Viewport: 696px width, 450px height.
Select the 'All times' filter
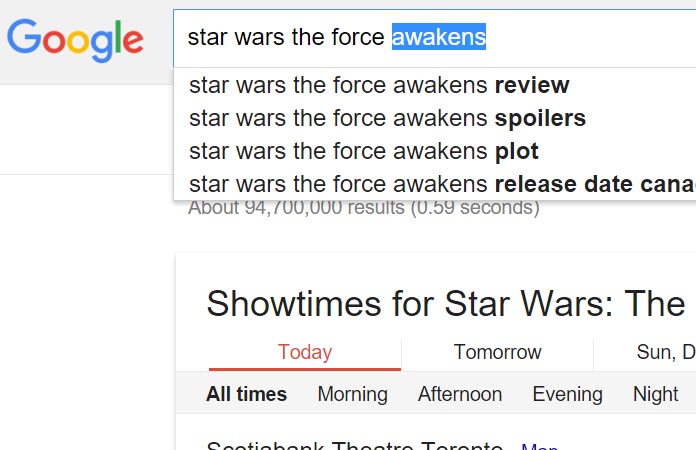[247, 394]
